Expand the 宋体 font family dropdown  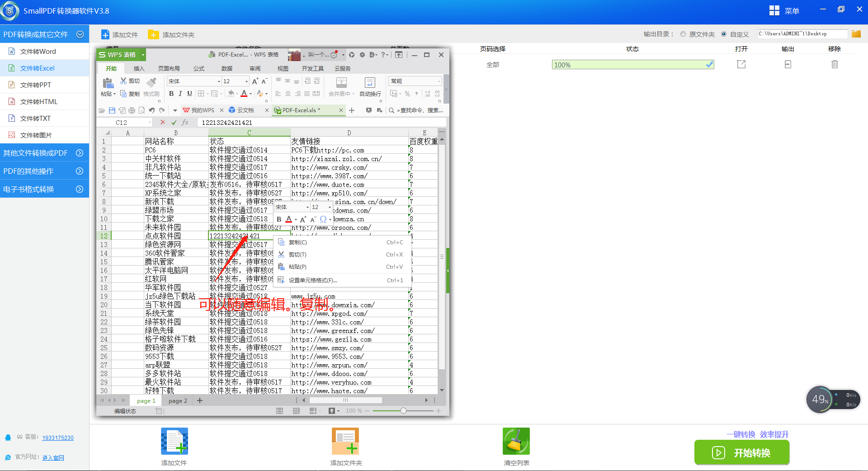click(x=219, y=81)
